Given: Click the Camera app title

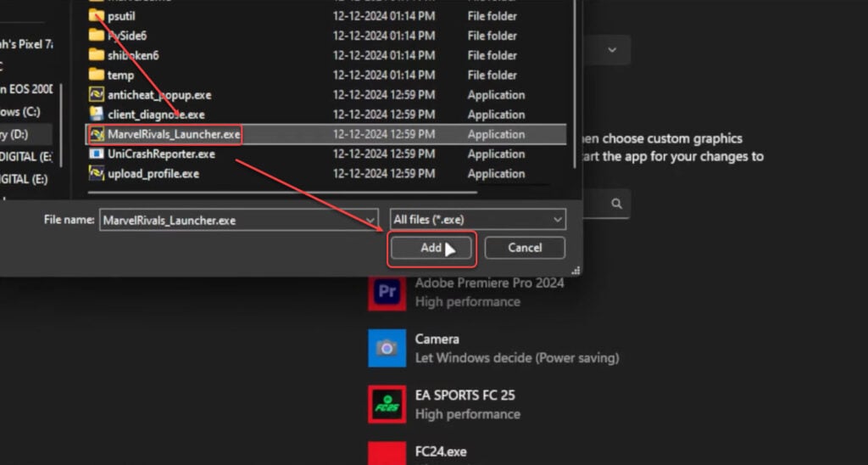Looking at the screenshot, I should 437,339.
